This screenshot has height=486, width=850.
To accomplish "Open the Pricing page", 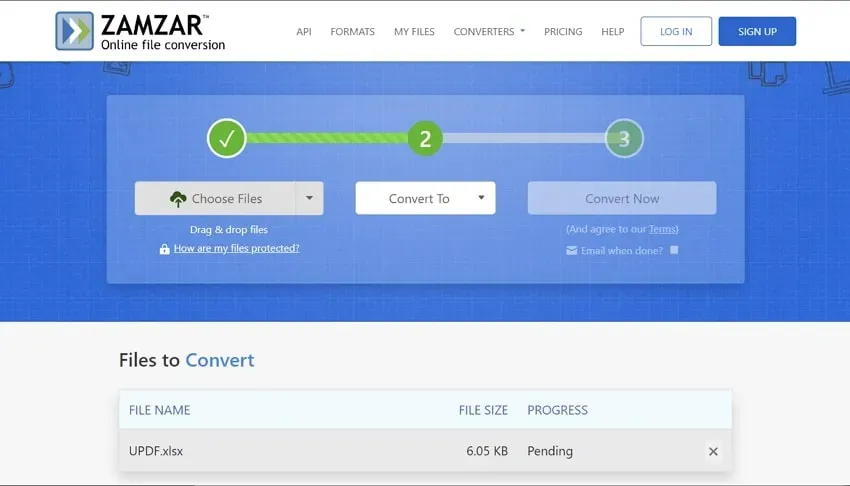I will click(563, 31).
